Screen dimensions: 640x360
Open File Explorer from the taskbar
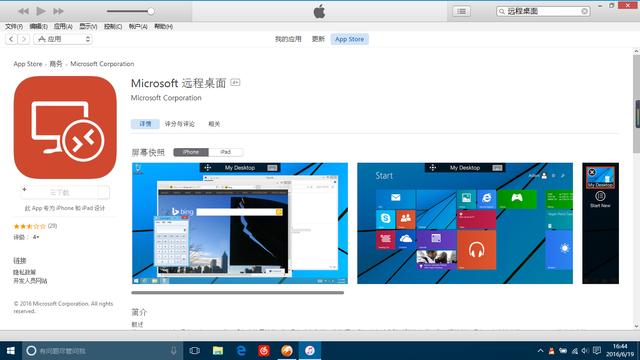tap(218, 351)
